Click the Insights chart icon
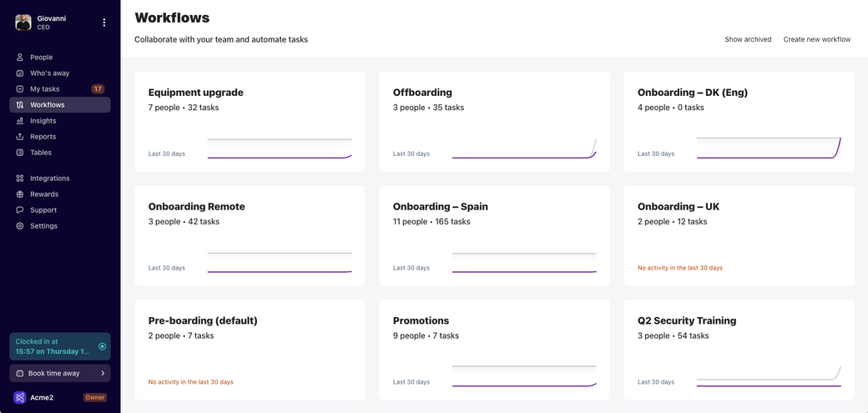Viewport: 868px width, 413px height. (x=20, y=121)
